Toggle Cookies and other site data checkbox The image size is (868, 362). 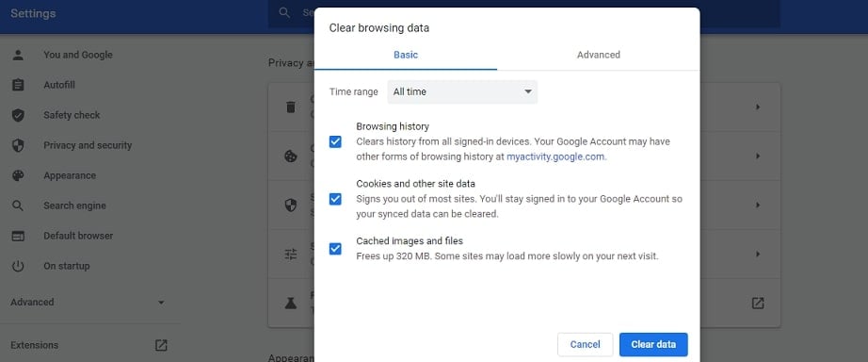[335, 199]
